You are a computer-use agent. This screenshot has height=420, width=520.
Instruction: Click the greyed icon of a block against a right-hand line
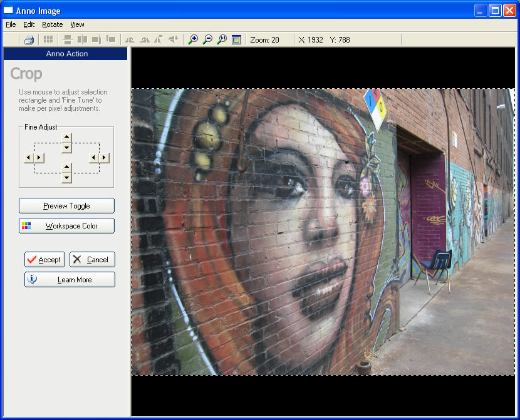click(96, 40)
